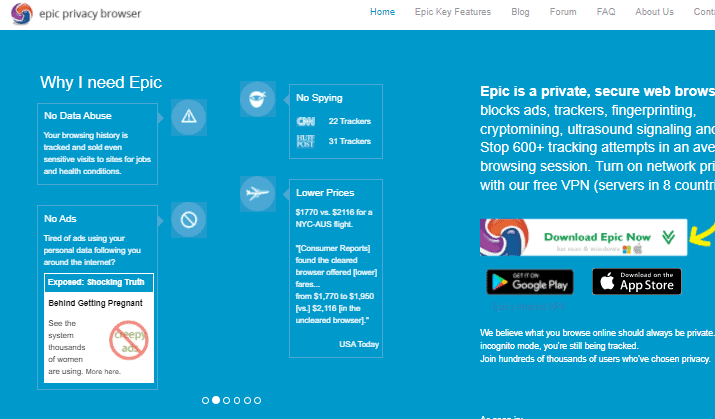This screenshot has height=419, width=715.
Task: Click the warning triangle No Data Abuse icon
Action: [x=189, y=117]
